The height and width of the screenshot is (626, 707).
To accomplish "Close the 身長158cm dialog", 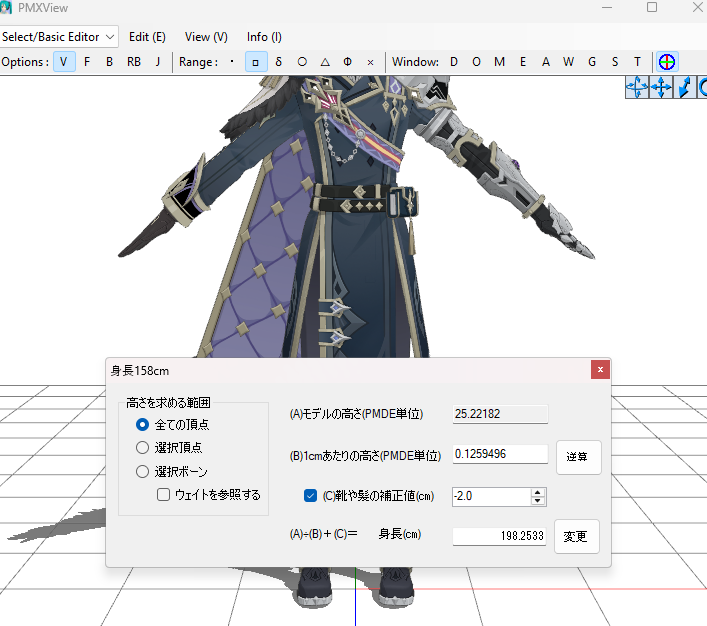I will [600, 369].
